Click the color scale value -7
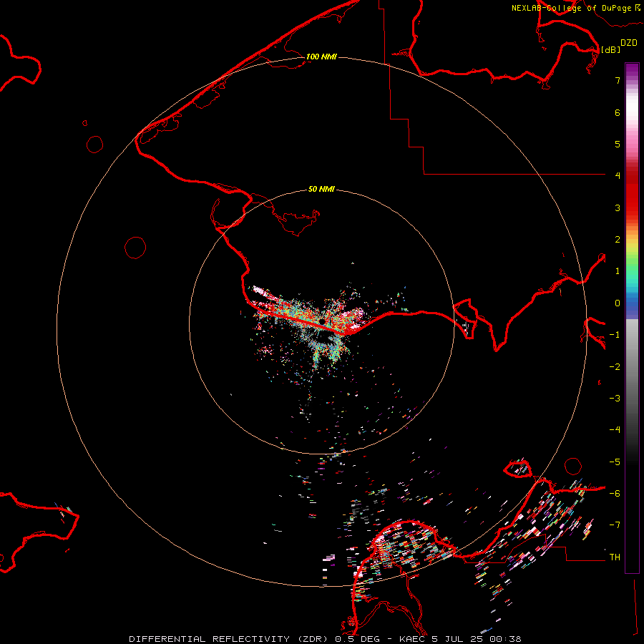The width and height of the screenshot is (644, 644). click(x=615, y=525)
